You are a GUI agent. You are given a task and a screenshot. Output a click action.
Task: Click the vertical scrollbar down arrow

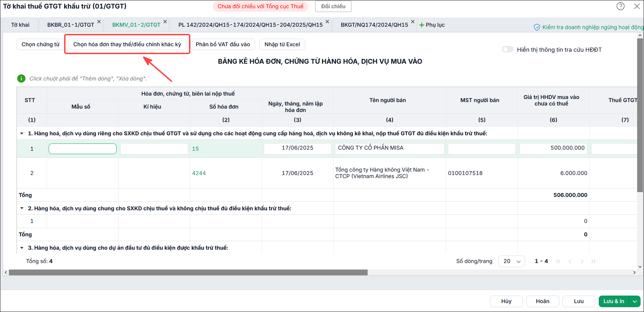coord(640,267)
